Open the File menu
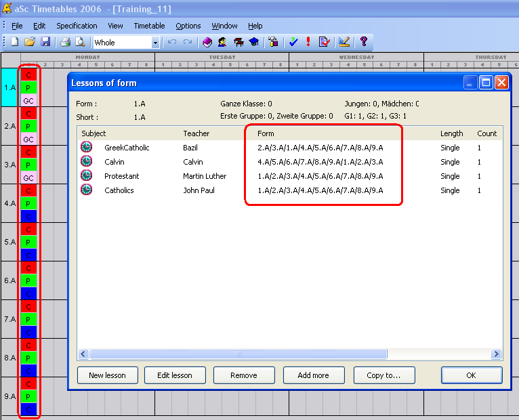 [x=17, y=26]
